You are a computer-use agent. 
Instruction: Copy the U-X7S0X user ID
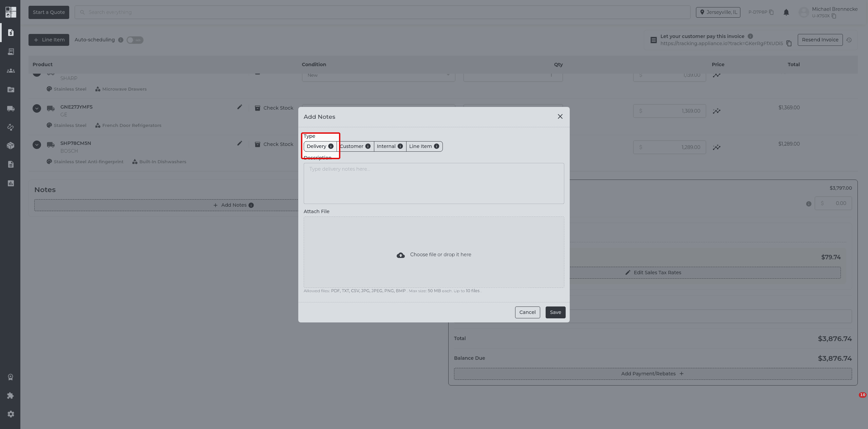click(834, 16)
